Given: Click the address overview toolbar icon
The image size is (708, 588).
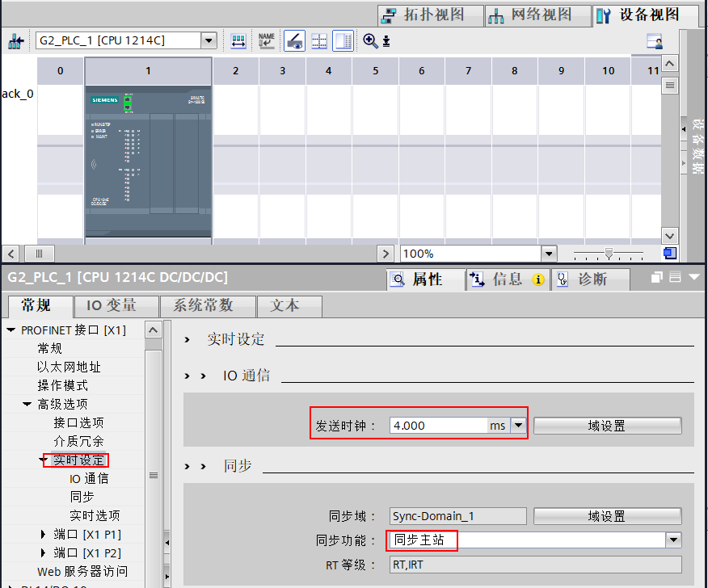Looking at the screenshot, I should [238, 41].
